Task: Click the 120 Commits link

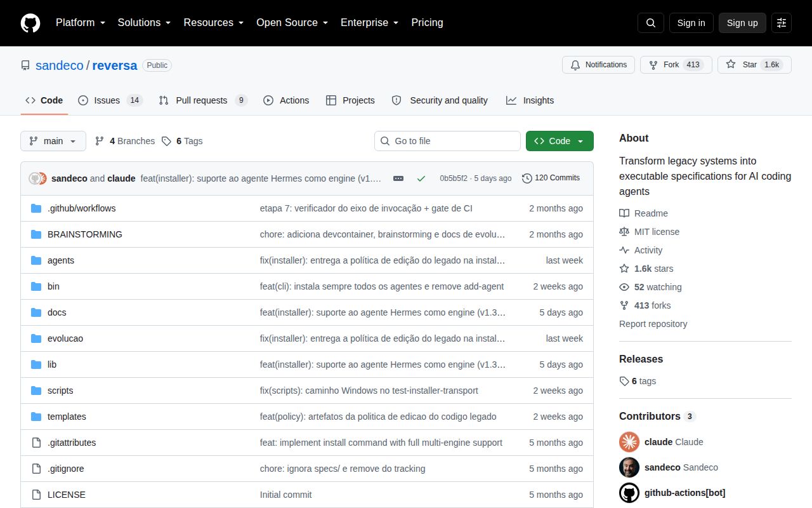Action: 551,178
